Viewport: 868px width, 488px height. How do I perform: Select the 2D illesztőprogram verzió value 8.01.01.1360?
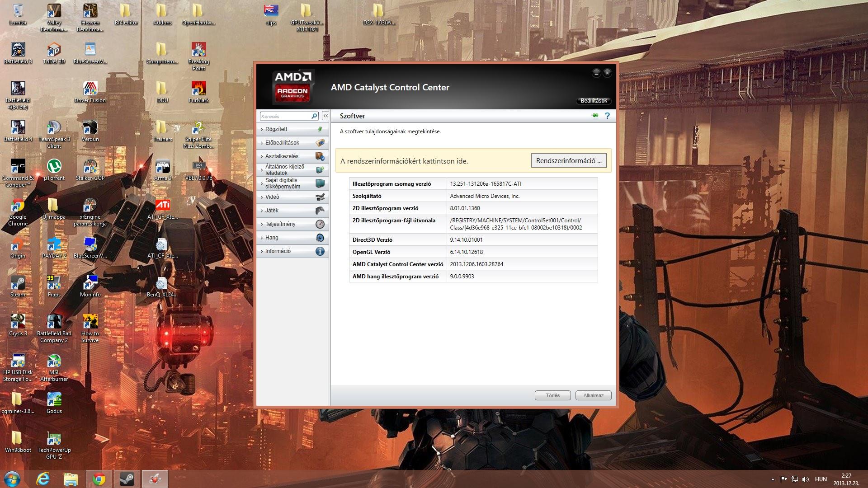pos(465,208)
